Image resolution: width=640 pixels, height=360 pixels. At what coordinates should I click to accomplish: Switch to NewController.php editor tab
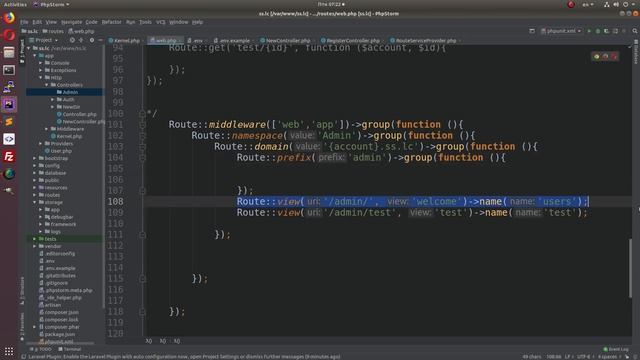(287, 40)
